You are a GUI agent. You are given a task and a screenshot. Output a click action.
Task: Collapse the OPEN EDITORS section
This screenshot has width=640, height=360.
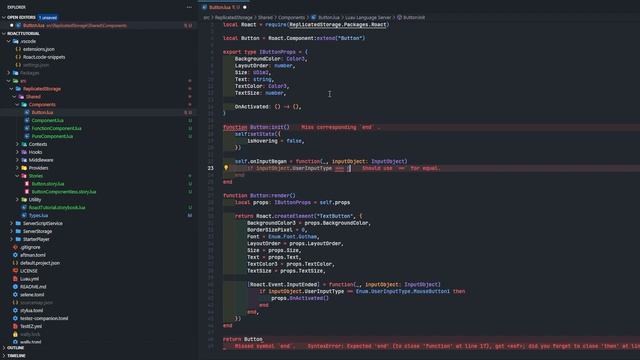[x=4, y=18]
